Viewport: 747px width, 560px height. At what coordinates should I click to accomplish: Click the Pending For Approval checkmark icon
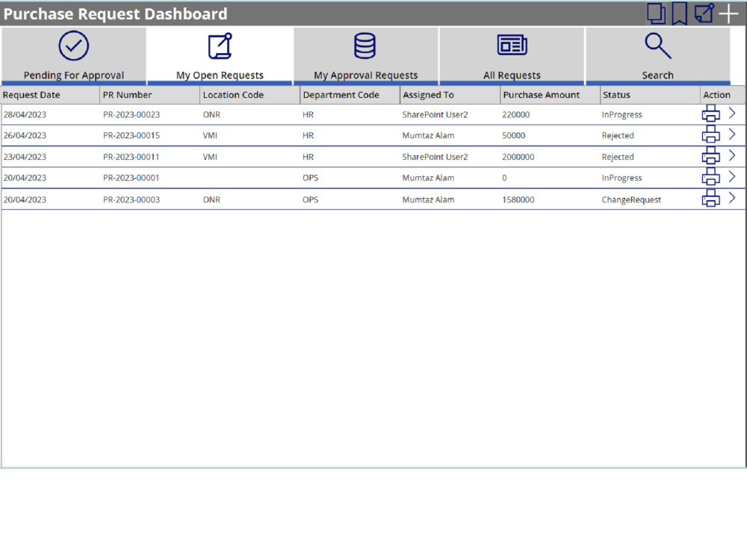pyautogui.click(x=74, y=46)
